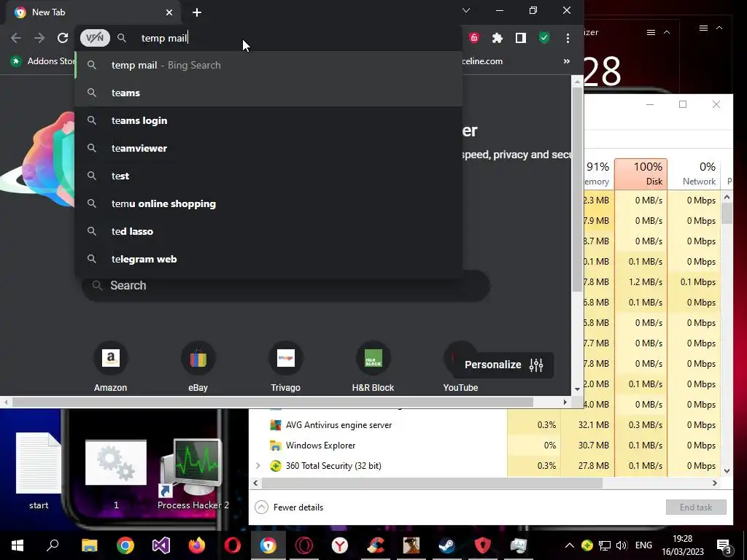Choose the 'temp mail - Bing Search' suggestion
This screenshot has height=560, width=747.
click(268, 65)
